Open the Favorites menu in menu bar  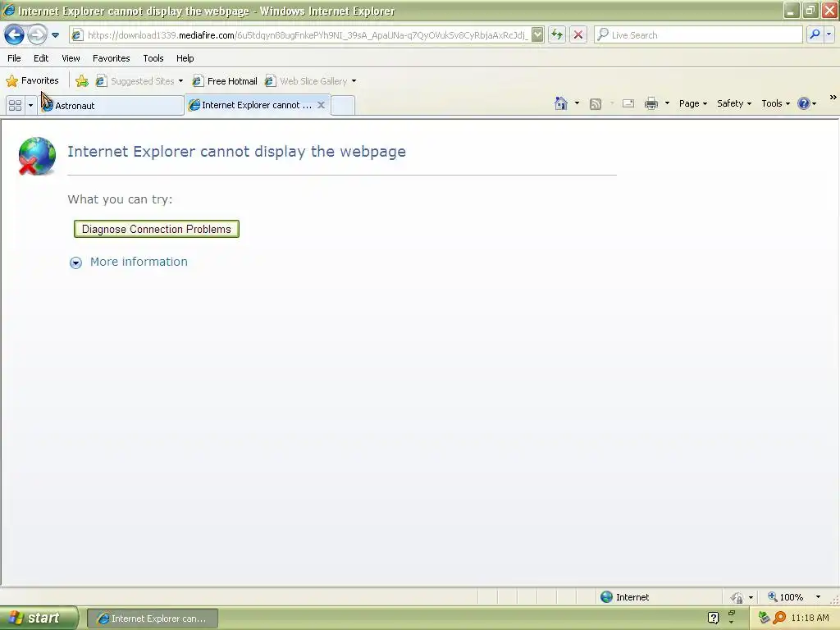tap(112, 58)
